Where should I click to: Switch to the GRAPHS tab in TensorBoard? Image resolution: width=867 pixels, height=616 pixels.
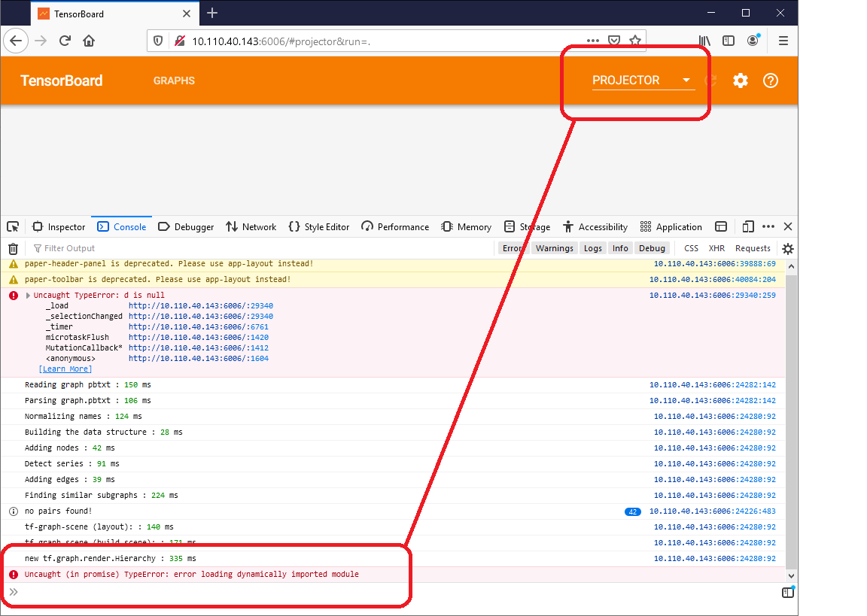pos(174,80)
